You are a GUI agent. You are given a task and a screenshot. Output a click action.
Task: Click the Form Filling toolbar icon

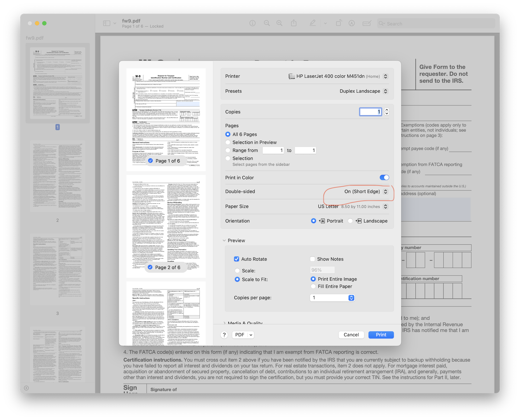point(367,23)
